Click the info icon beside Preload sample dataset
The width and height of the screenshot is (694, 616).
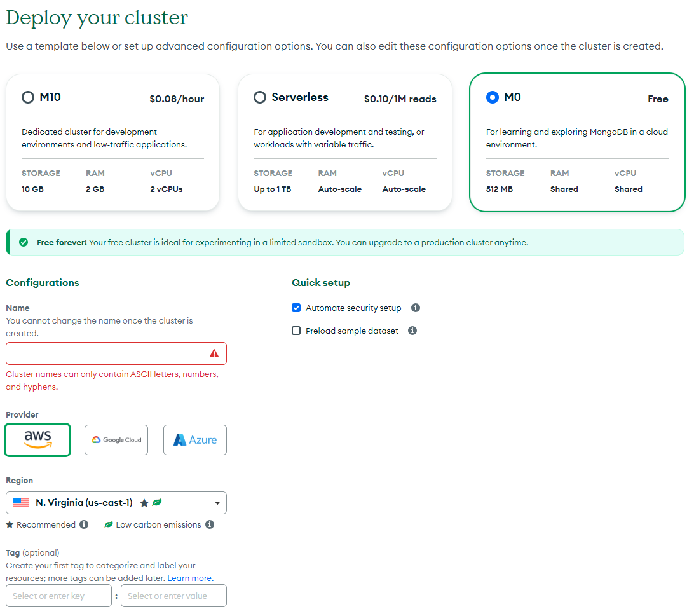[x=412, y=331]
